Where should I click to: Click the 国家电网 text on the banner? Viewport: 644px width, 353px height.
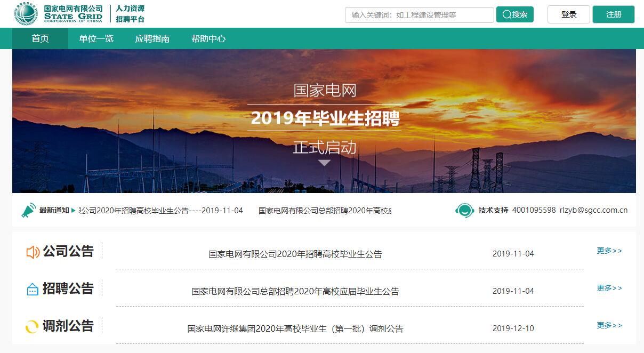coord(325,90)
